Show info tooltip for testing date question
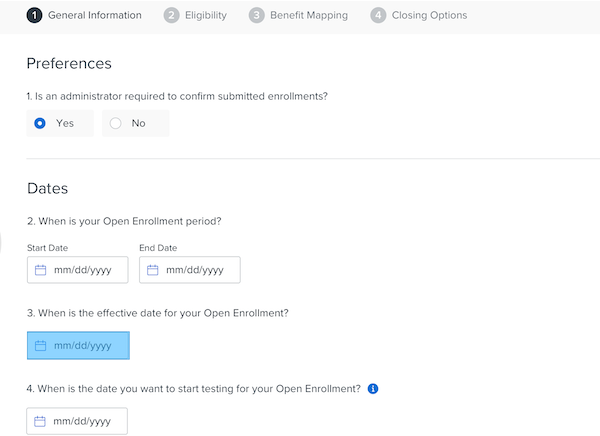This screenshot has width=600, height=436. pyautogui.click(x=373, y=389)
